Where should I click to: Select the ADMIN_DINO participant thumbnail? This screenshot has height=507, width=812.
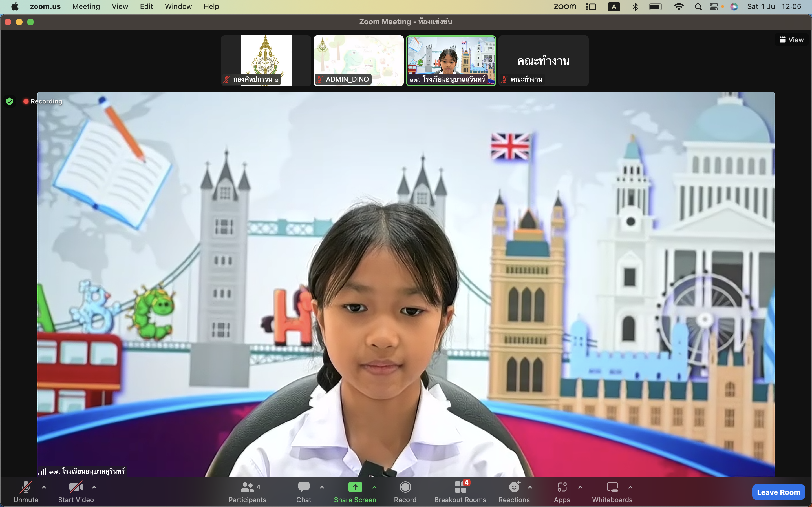358,61
